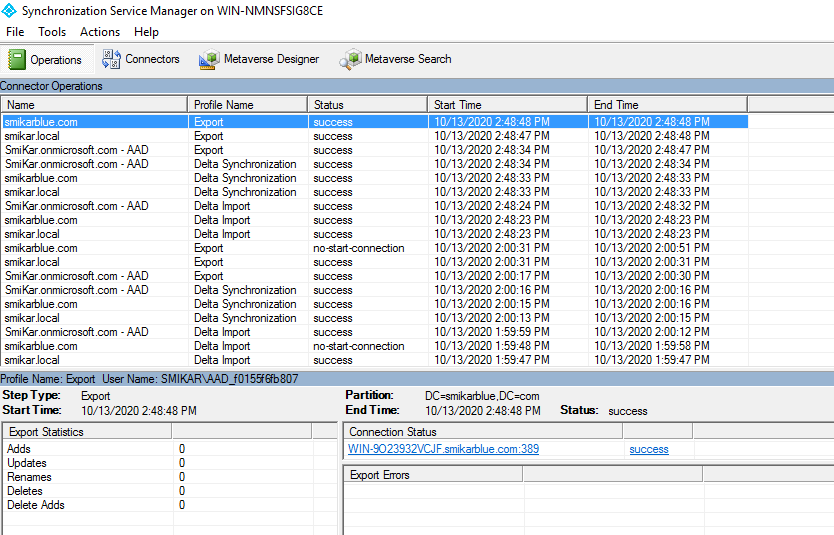Open the Tools menu

[x=52, y=32]
